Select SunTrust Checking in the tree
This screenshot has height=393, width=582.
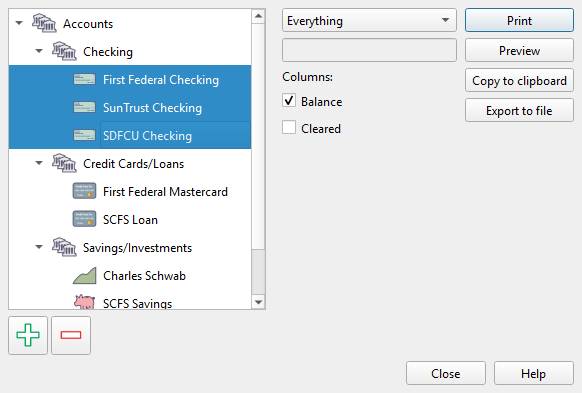click(130, 108)
